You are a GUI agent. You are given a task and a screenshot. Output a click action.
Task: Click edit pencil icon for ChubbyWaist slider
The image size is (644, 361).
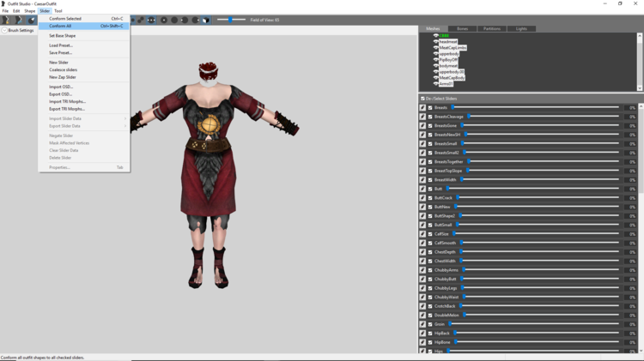click(422, 297)
